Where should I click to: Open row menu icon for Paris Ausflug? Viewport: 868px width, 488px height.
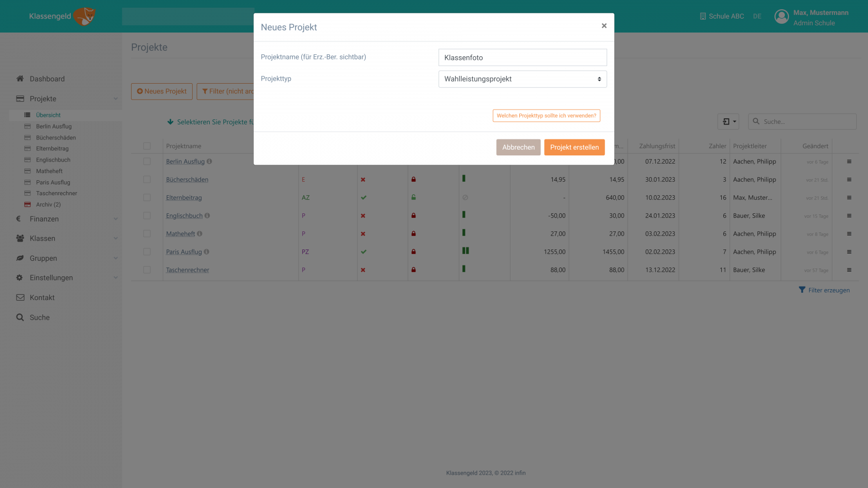tap(849, 252)
